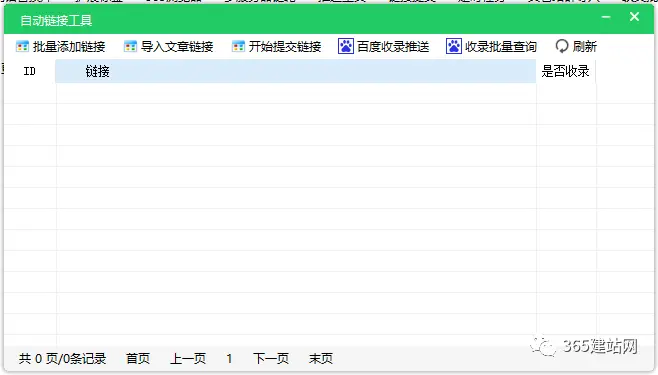This screenshot has height=375, width=658.
Task: Click the Baidu paw icon for 百度收录推送
Action: pyautogui.click(x=346, y=46)
